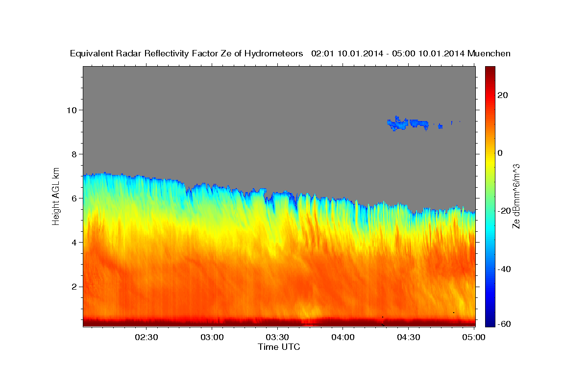The width and height of the screenshot is (588, 392).
Task: Click the colorbar value '0'
Action: pos(500,153)
